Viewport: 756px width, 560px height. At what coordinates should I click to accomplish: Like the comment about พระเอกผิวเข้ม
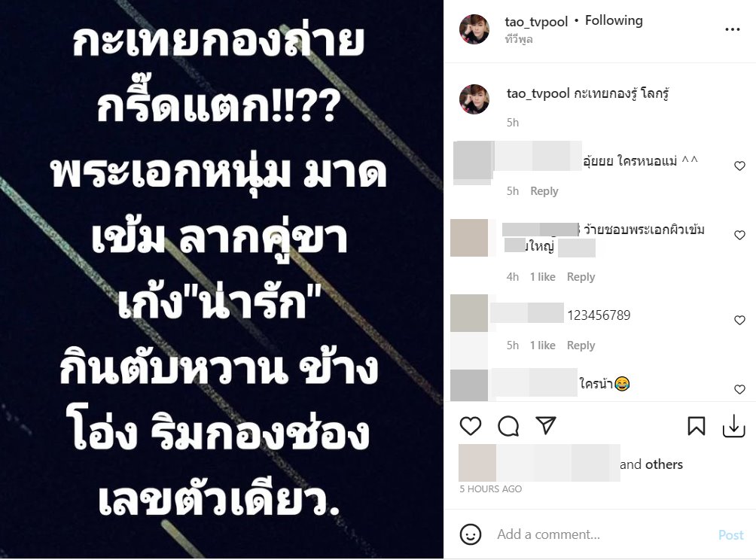pyautogui.click(x=739, y=235)
